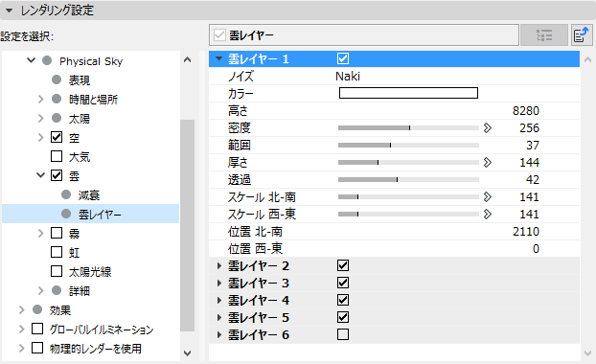
Task: Expand the 効果 node
Action: pyautogui.click(x=22, y=309)
